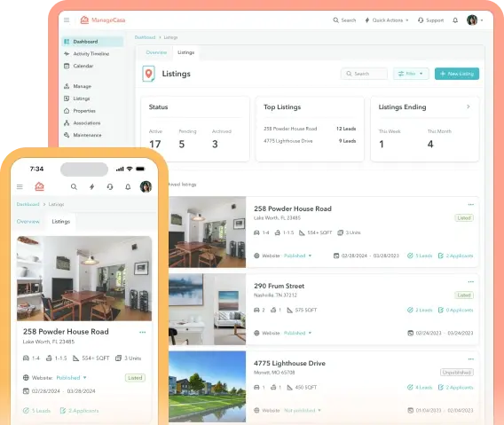Viewport: 504px width, 425px height.
Task: Click 2 Applicants on desktop 258 Powder House Road
Action: [x=456, y=256]
